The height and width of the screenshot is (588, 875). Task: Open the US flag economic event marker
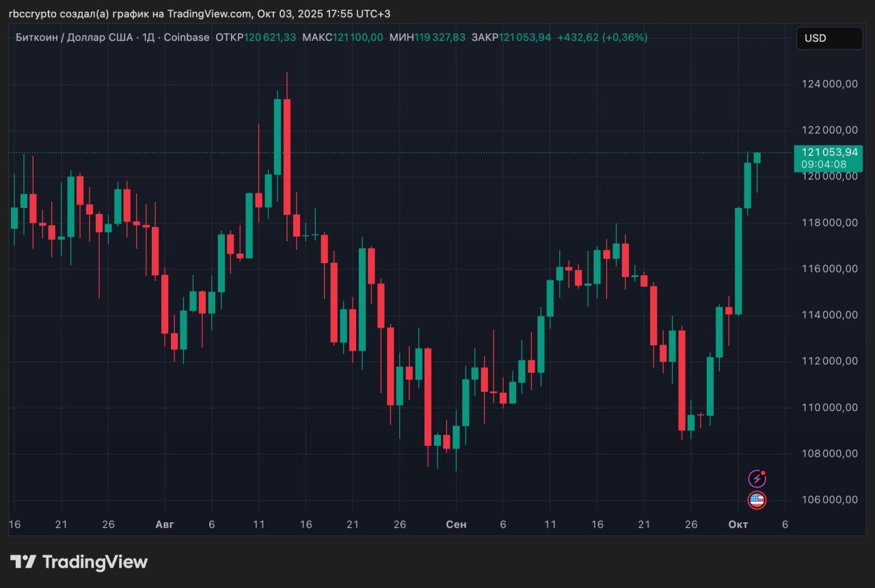757,500
